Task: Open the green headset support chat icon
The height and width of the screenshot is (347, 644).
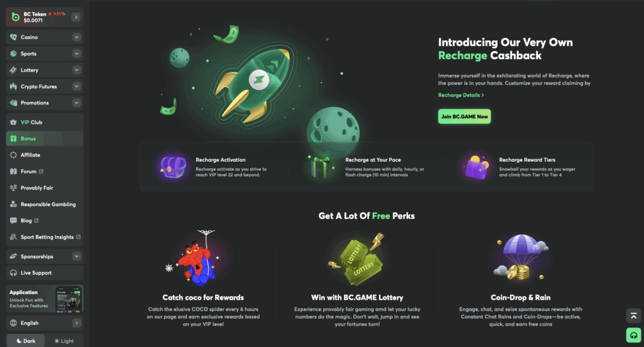Action: point(633,335)
